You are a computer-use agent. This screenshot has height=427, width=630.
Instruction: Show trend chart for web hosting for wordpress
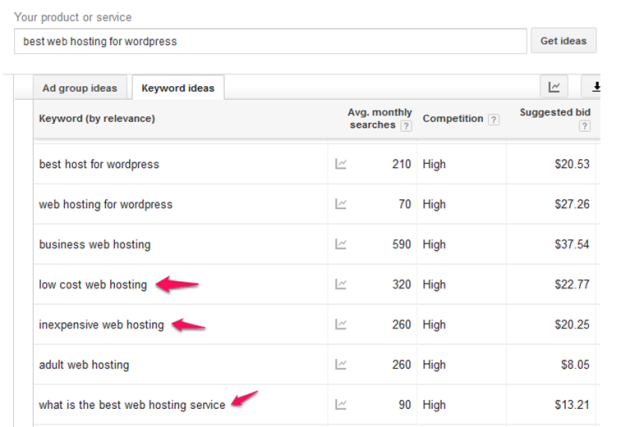[x=341, y=204]
